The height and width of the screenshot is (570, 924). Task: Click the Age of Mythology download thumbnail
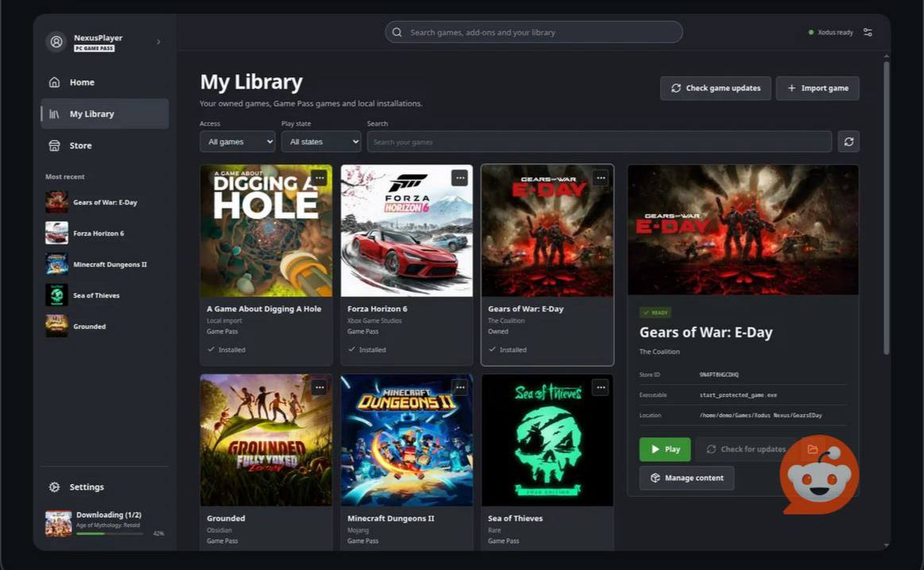(x=58, y=523)
